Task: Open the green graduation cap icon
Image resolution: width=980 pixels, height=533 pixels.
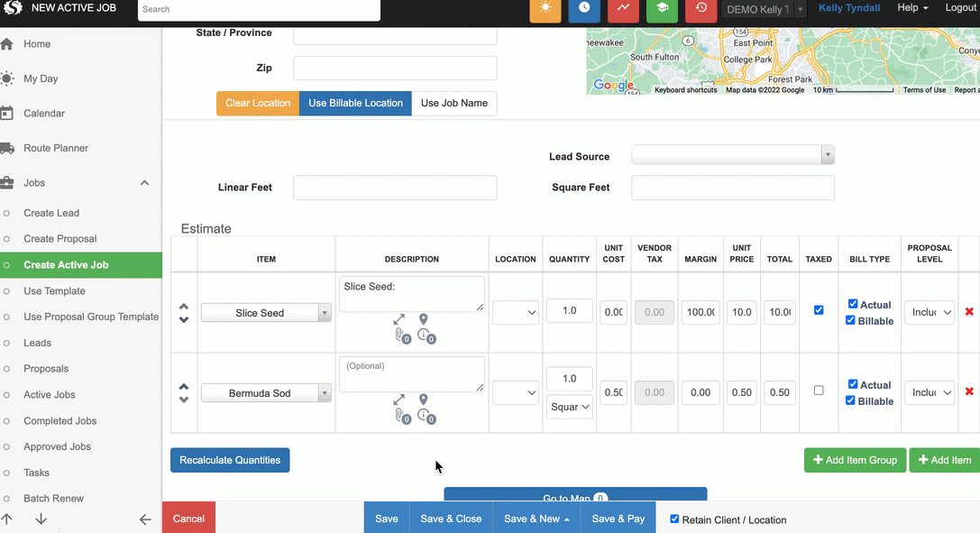Action: 662,8
